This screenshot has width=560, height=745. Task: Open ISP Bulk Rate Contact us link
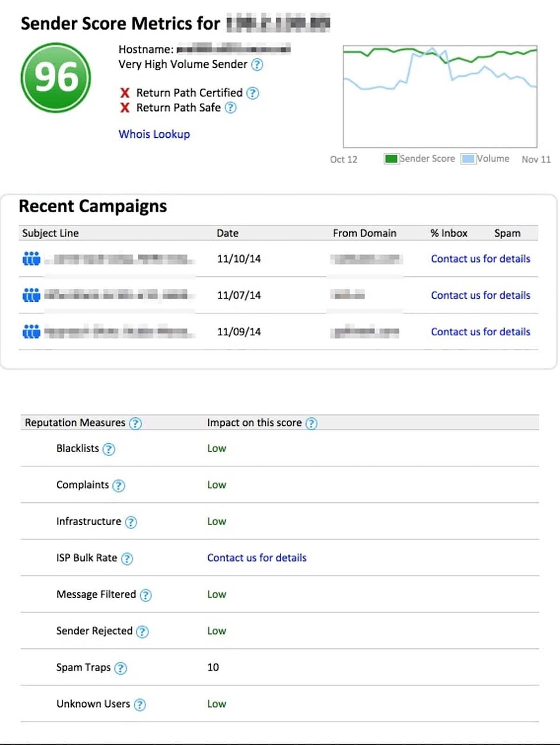coord(256,558)
